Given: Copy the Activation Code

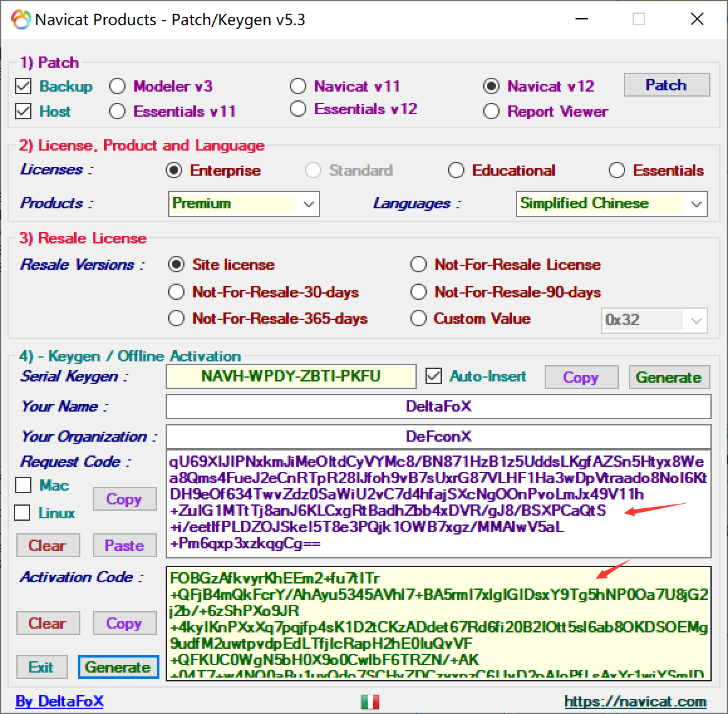Looking at the screenshot, I should pos(124,623).
